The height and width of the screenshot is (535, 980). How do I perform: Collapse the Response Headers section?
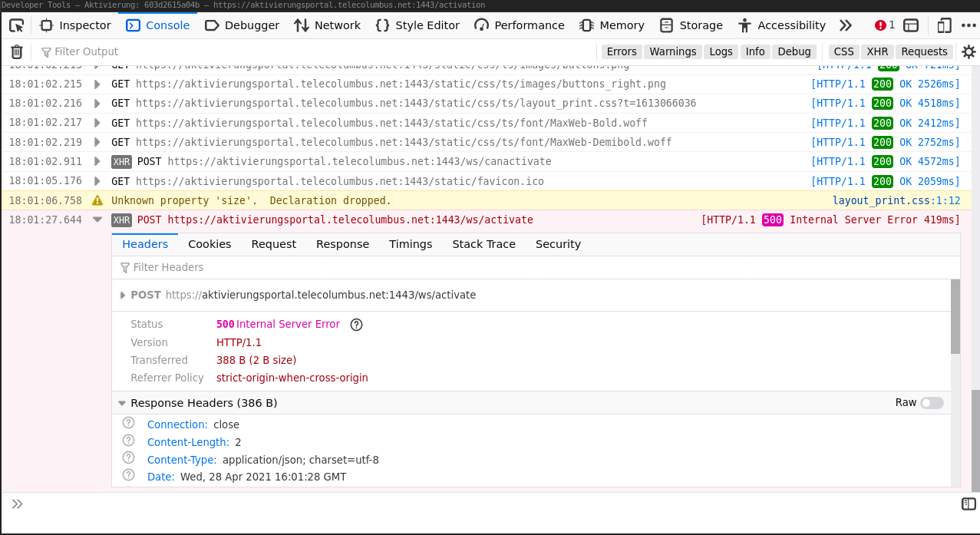[122, 403]
